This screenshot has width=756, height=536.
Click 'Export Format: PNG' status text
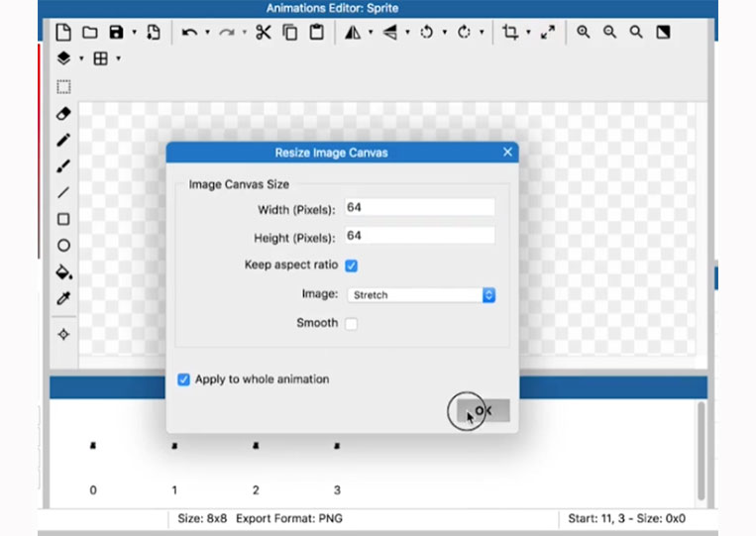pyautogui.click(x=289, y=518)
